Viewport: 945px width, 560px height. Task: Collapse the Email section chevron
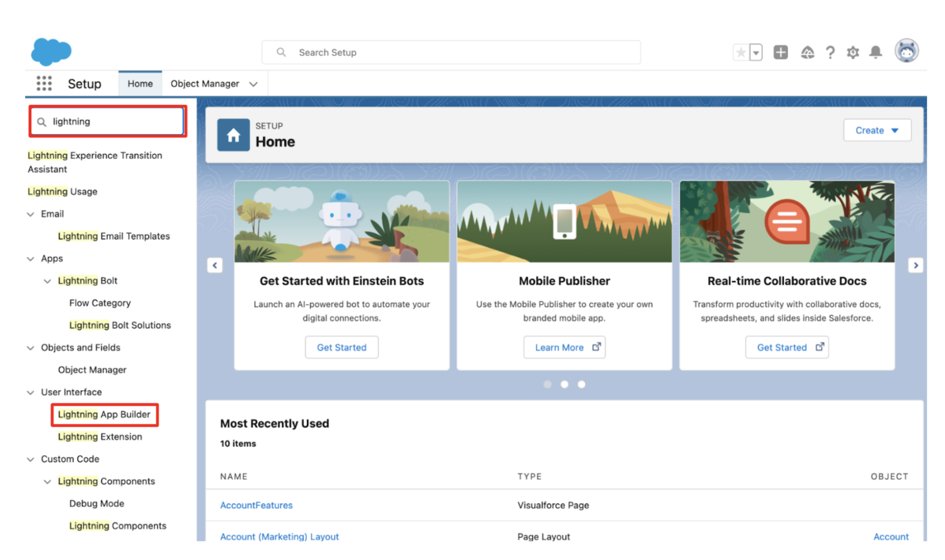30,214
